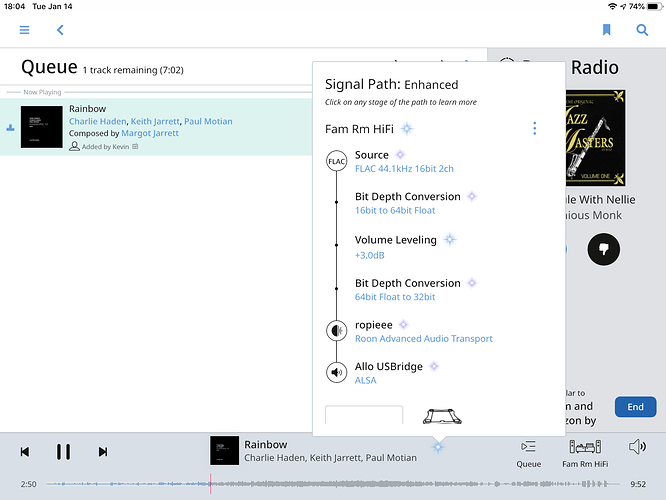666x500 pixels.
Task: Open artist link Keith Jarrett
Action: (155, 121)
